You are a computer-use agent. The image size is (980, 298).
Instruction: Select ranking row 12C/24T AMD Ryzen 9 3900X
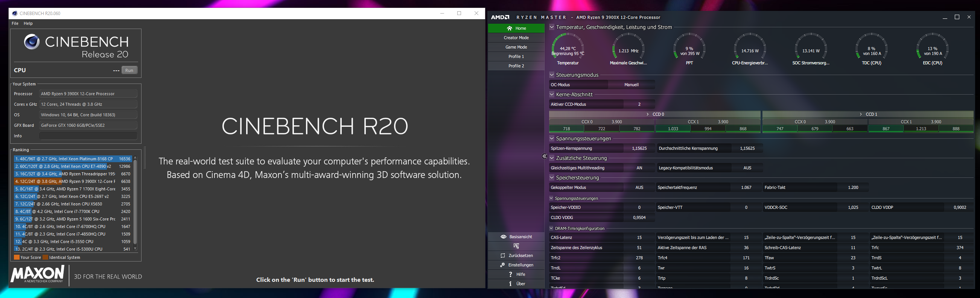pos(73,181)
